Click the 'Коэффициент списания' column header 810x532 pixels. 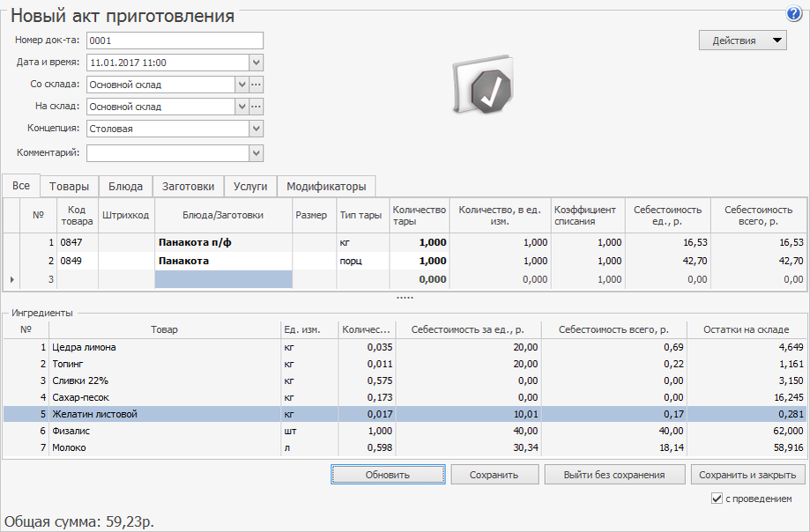pos(588,215)
